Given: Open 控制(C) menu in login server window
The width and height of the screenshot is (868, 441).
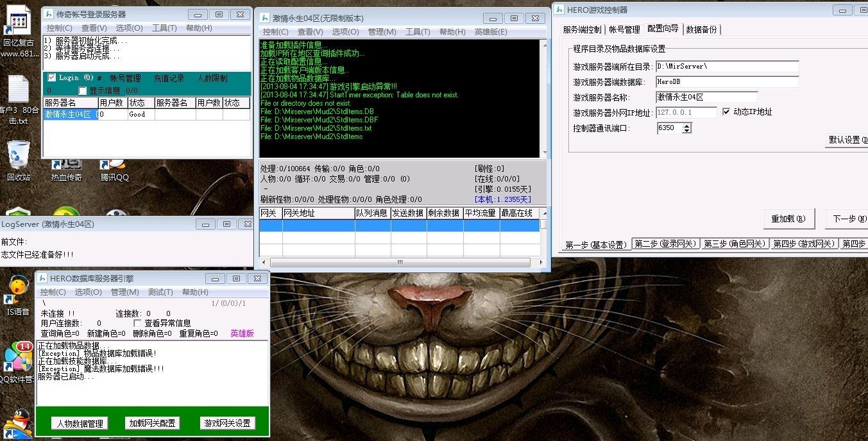Looking at the screenshot, I should tap(60, 28).
